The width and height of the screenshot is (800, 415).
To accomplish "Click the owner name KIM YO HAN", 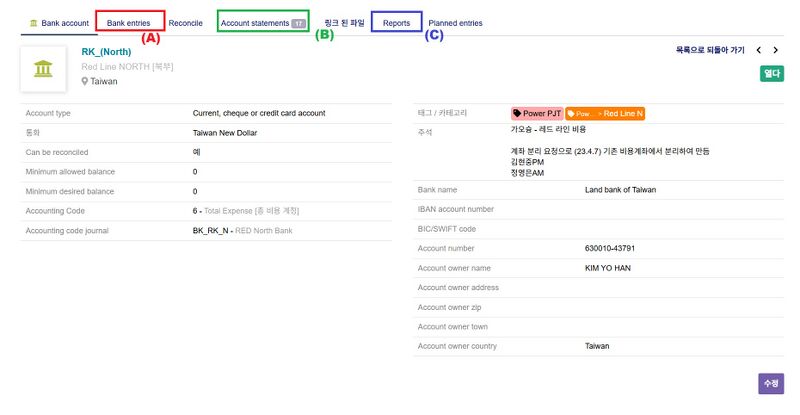I will tap(608, 268).
